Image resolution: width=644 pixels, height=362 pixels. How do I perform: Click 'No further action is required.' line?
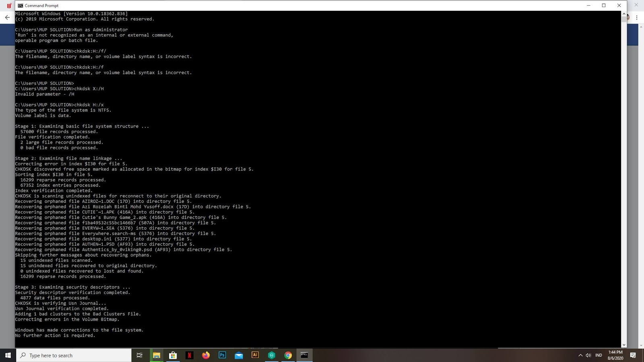55,335
